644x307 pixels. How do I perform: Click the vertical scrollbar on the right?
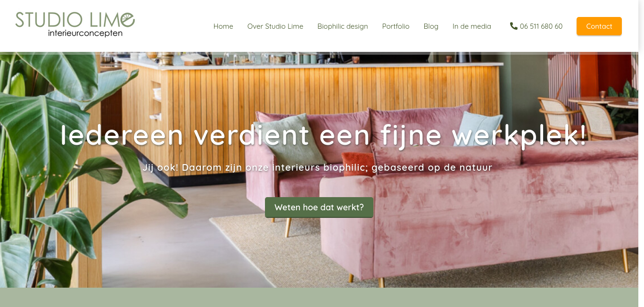tap(641, 153)
